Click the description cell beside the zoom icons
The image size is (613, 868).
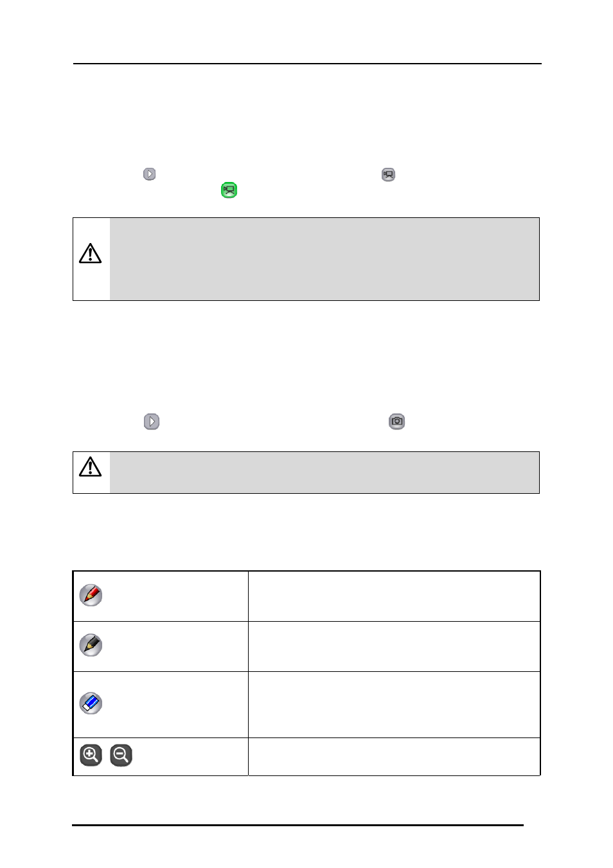click(394, 757)
